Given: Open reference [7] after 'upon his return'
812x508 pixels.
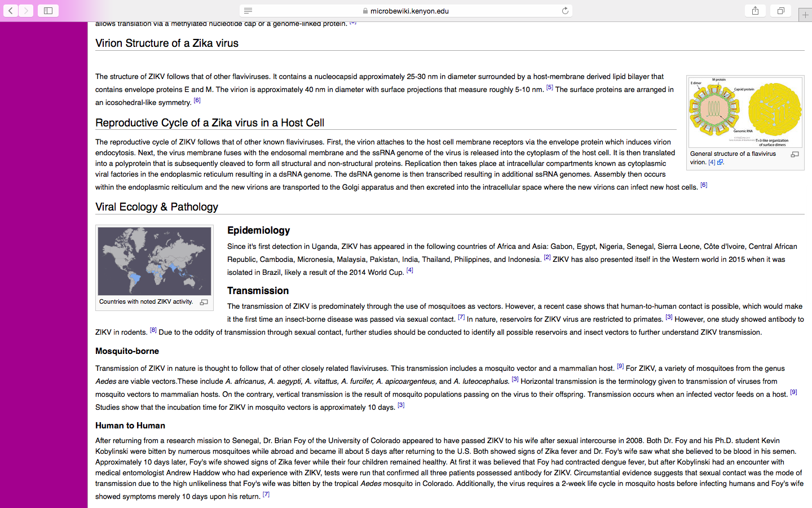Looking at the screenshot, I should (266, 494).
